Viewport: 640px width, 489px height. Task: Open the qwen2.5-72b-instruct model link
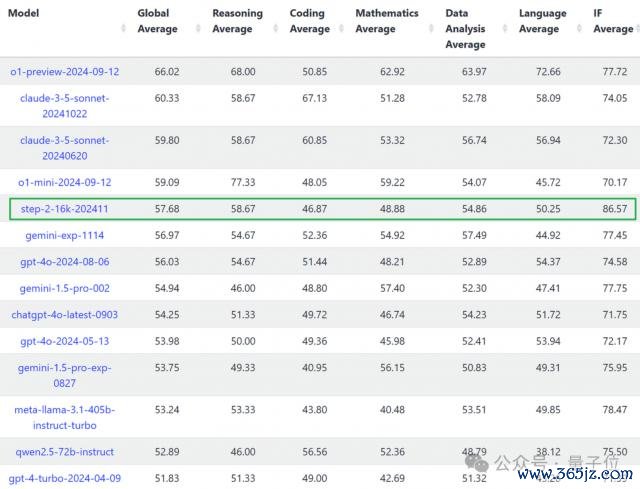[64, 452]
